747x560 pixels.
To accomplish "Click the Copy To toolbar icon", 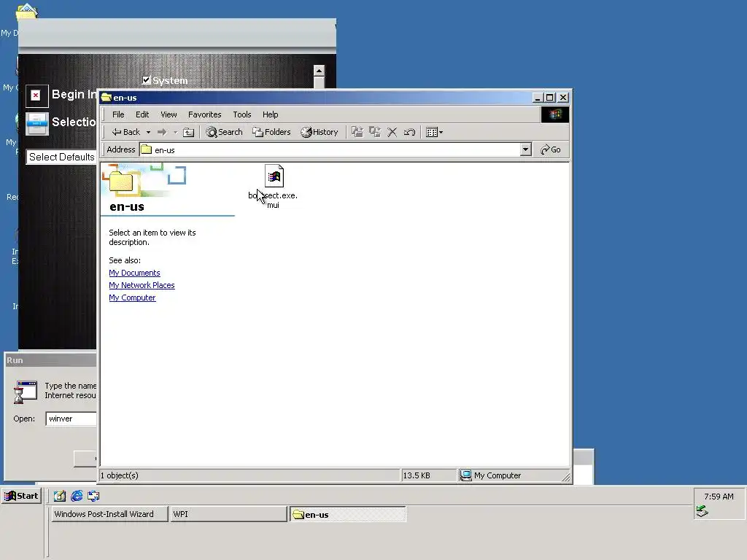I will click(375, 132).
